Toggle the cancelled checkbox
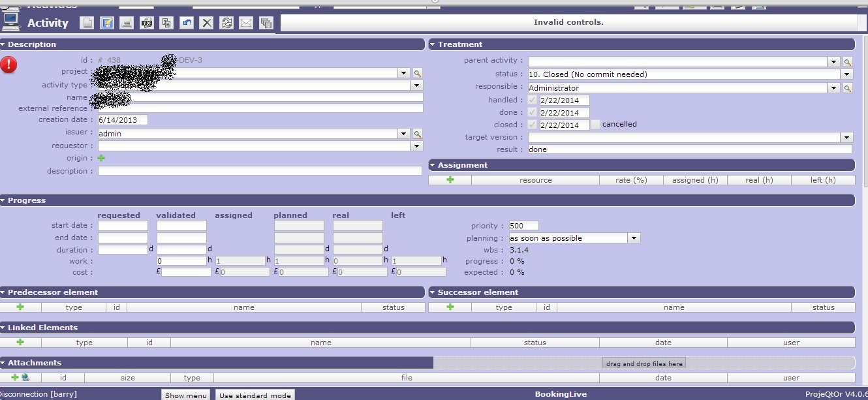This screenshot has height=400, width=868. [x=595, y=124]
